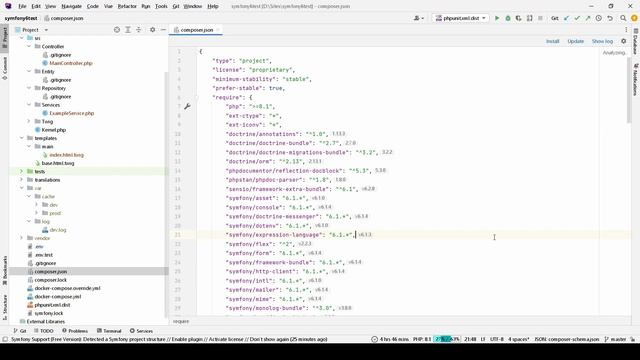
Task: Click the Show log link
Action: (x=602, y=41)
